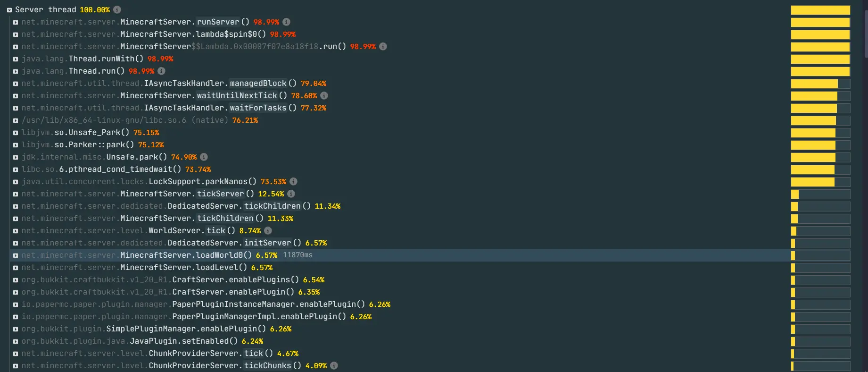Expand IAsyncTaskHandler.managedBlock() node
868x372 pixels.
point(16,84)
